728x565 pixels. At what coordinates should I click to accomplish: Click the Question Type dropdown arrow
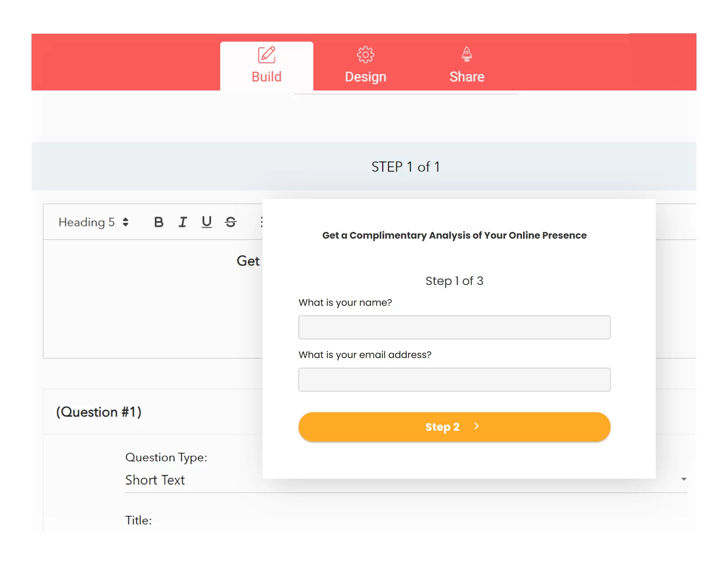[684, 479]
